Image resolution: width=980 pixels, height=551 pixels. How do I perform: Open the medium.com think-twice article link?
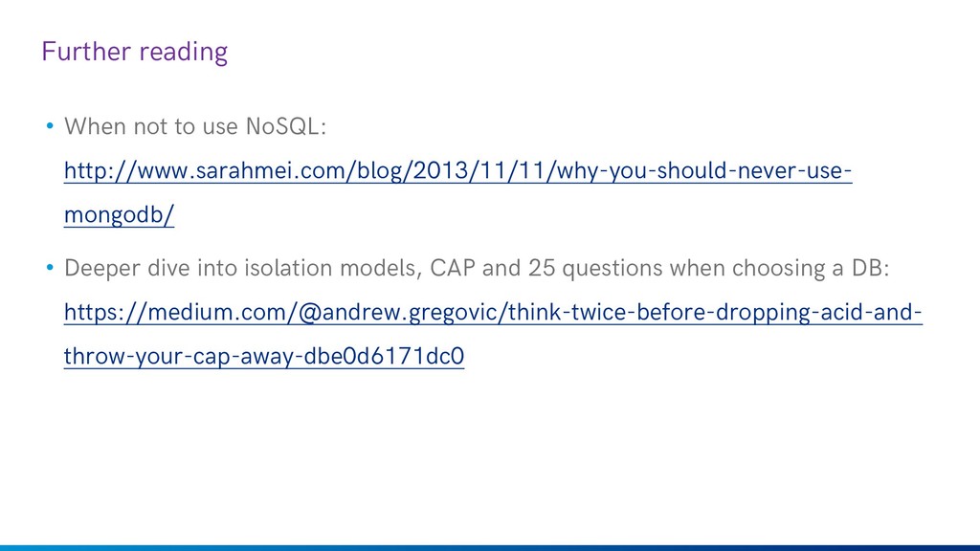click(493, 312)
